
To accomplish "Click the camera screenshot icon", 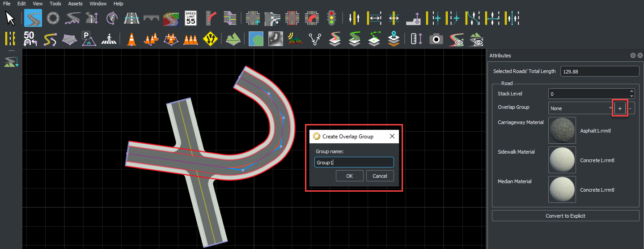I will (x=436, y=39).
